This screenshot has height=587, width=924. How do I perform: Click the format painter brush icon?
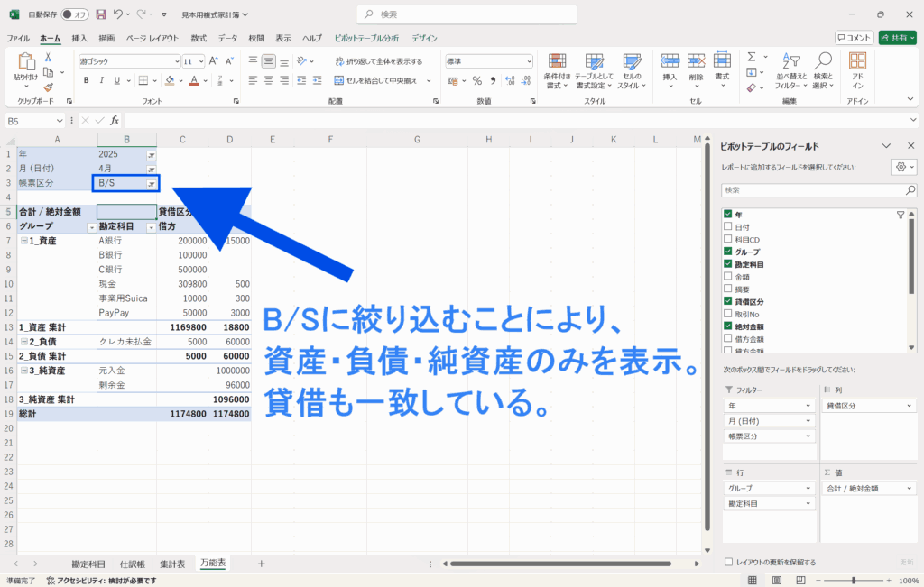48,87
